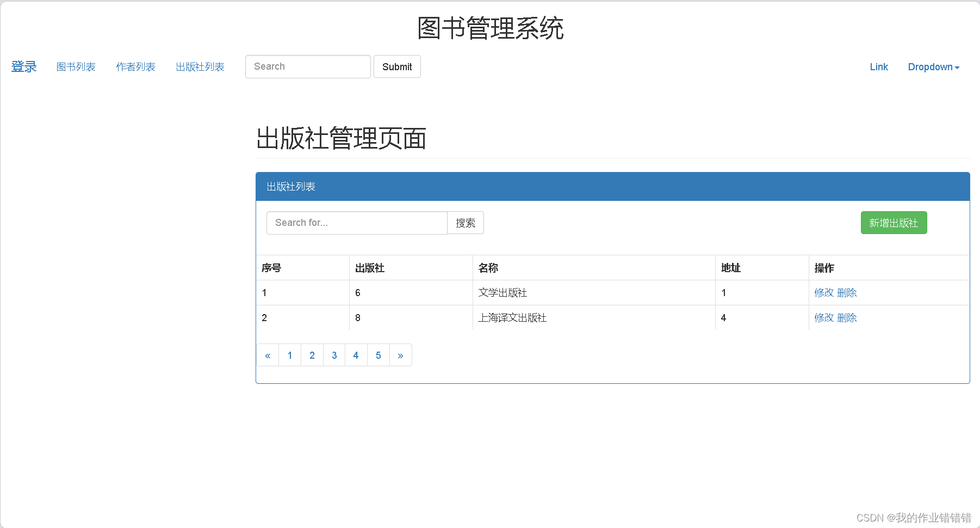Viewport: 980px width, 528px height.
Task: Click the 出版社管理页面 heading
Action: 341,138
